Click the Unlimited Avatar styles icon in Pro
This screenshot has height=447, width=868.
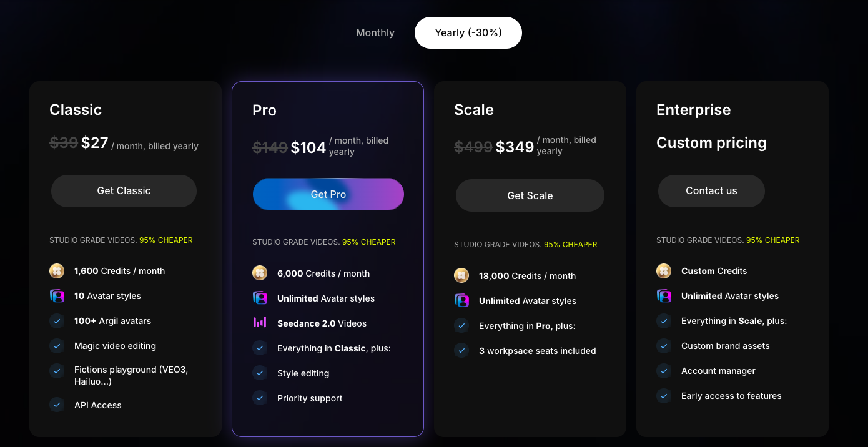[260, 298]
